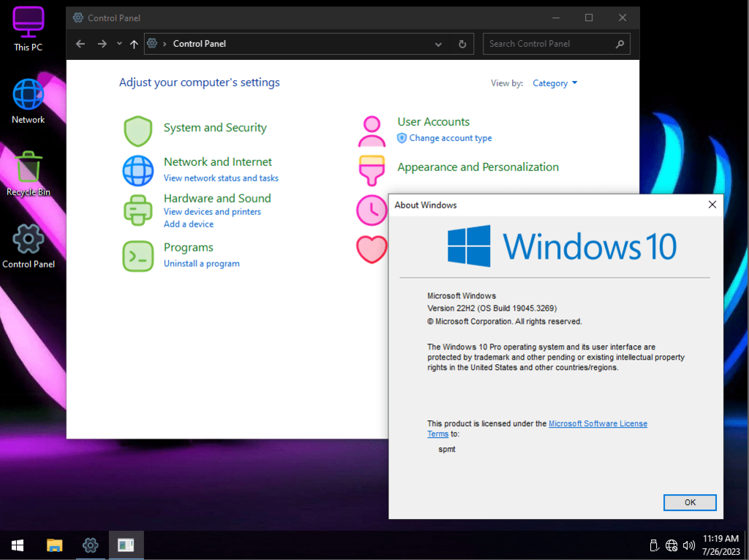Screen dimensions: 749x560
Task: Go up one level in Control Panel
Action: (x=134, y=44)
